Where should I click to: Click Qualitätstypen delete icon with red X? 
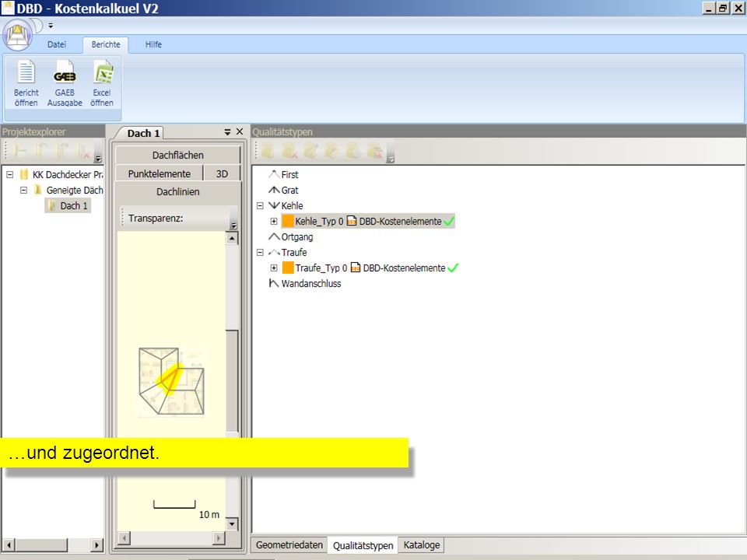289,151
